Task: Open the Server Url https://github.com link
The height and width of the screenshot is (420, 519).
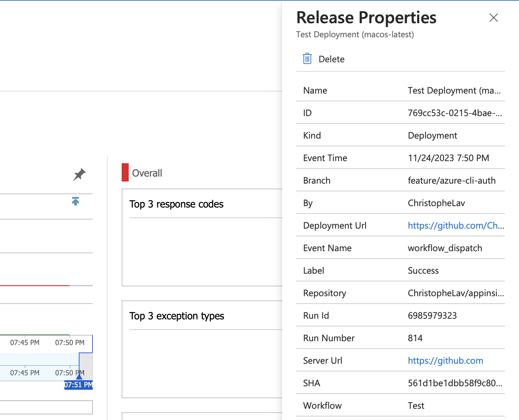Action: pos(446,361)
